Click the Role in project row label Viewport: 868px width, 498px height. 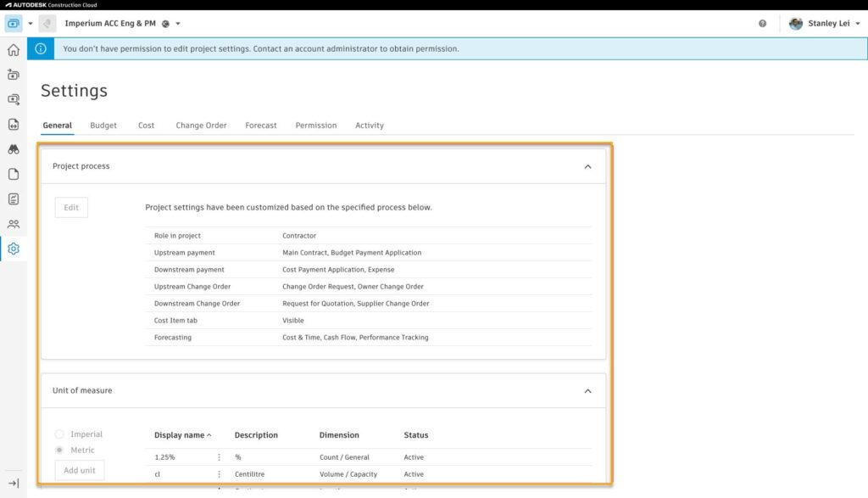(x=177, y=236)
